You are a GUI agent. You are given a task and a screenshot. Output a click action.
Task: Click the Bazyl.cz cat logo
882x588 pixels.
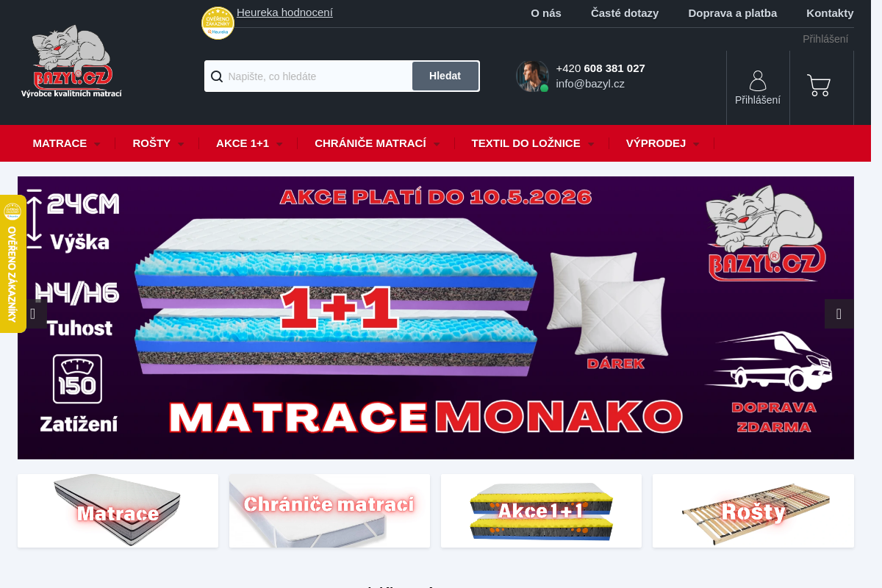71,62
